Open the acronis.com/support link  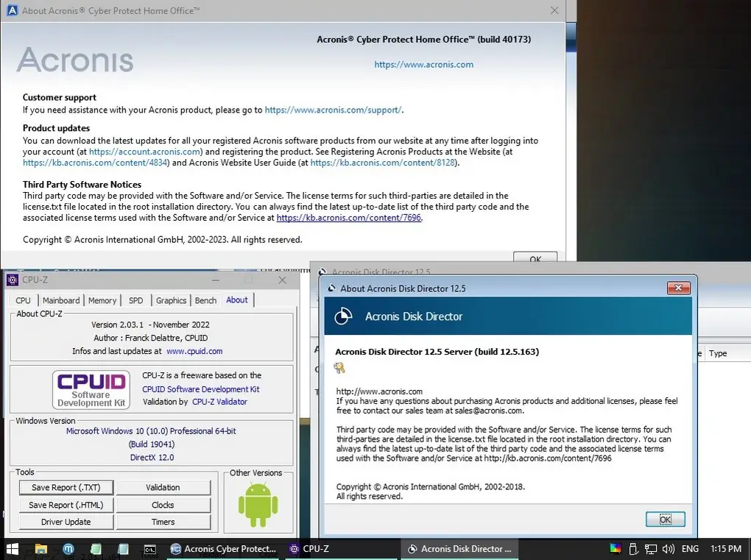(334, 110)
